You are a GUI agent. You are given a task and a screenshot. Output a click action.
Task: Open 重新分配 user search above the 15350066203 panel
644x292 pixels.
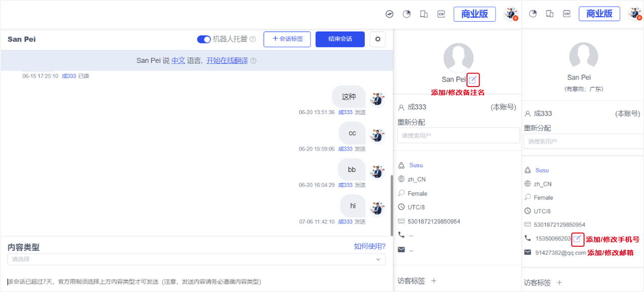583,141
